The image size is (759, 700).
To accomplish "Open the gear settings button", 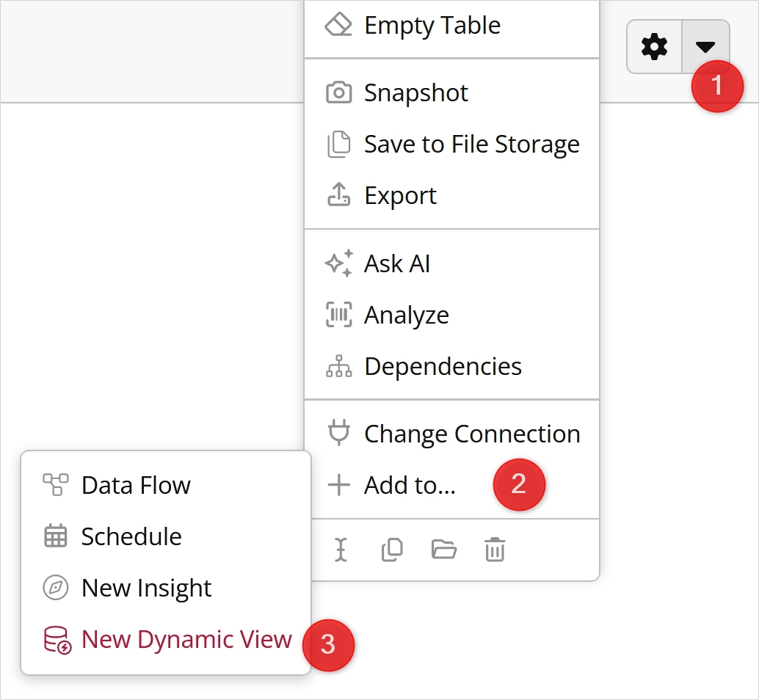I will [x=654, y=47].
